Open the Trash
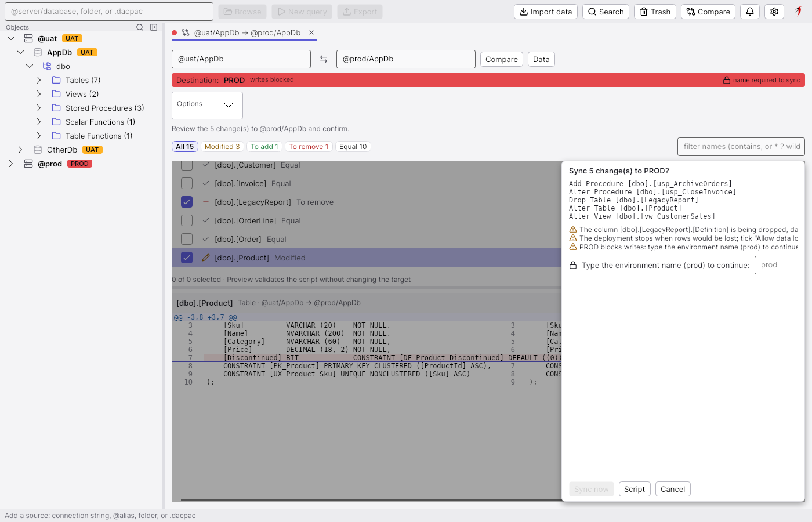 click(x=655, y=12)
